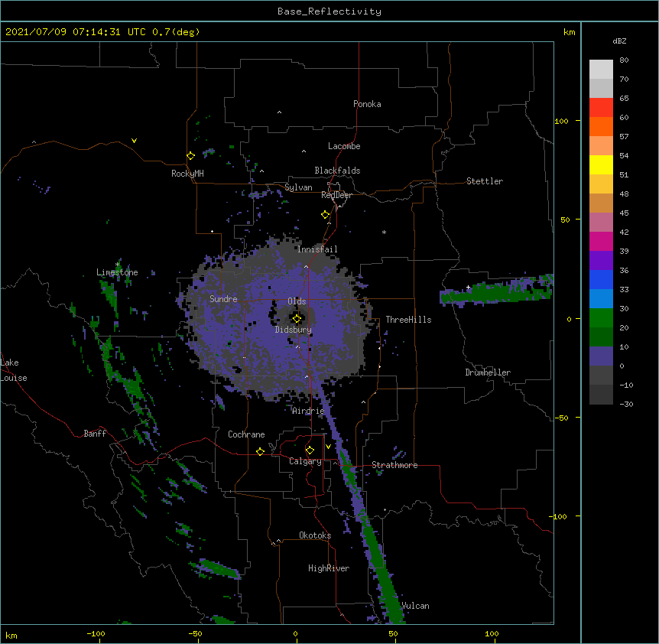Click the Drumheller label
Viewport: 659px width, 644px height.
point(488,372)
